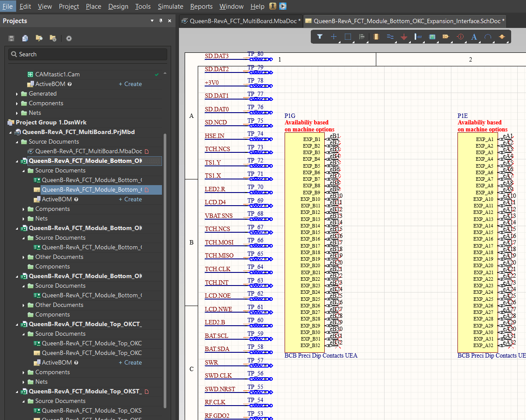
Task: Select CAMtastic1.Cam in the project tree
Action: pos(58,74)
